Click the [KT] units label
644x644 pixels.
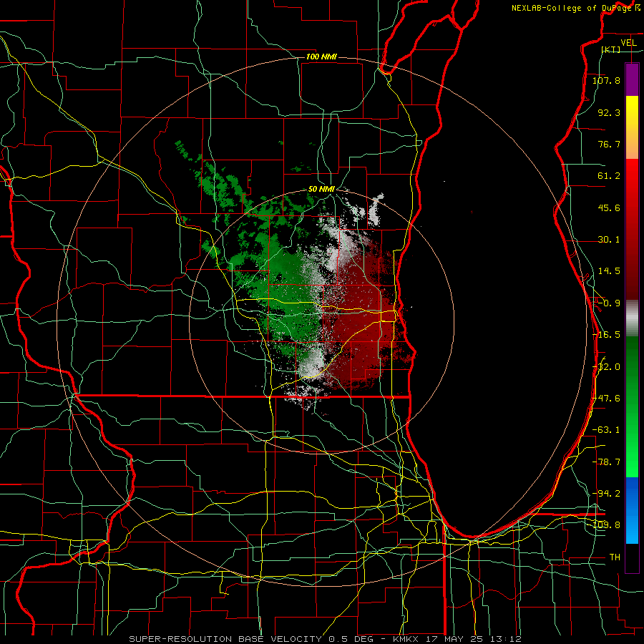611,49
